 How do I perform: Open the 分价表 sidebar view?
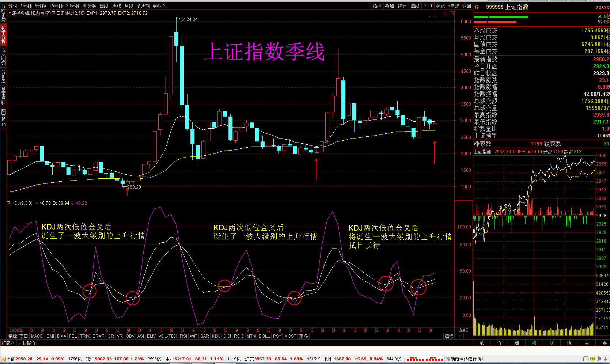click(x=3, y=76)
